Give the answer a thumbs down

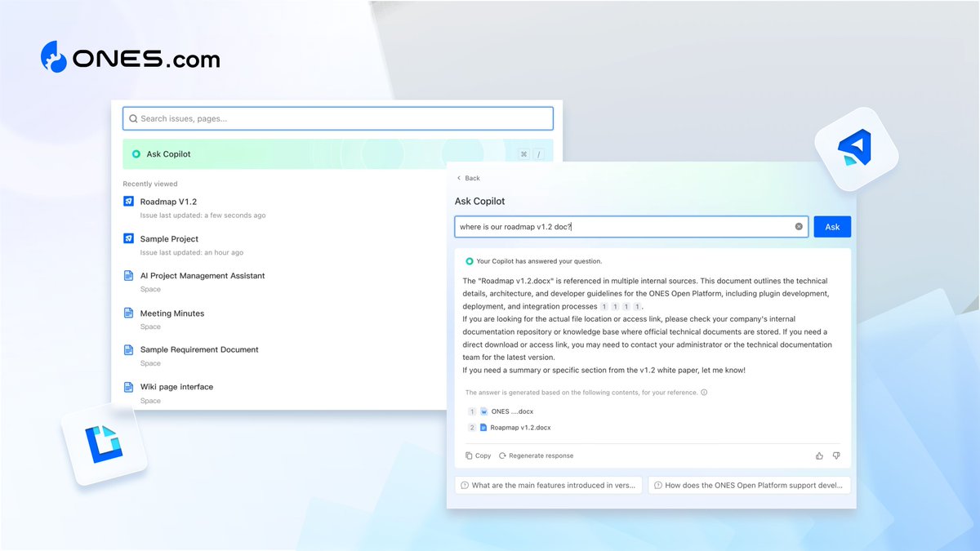(x=835, y=455)
